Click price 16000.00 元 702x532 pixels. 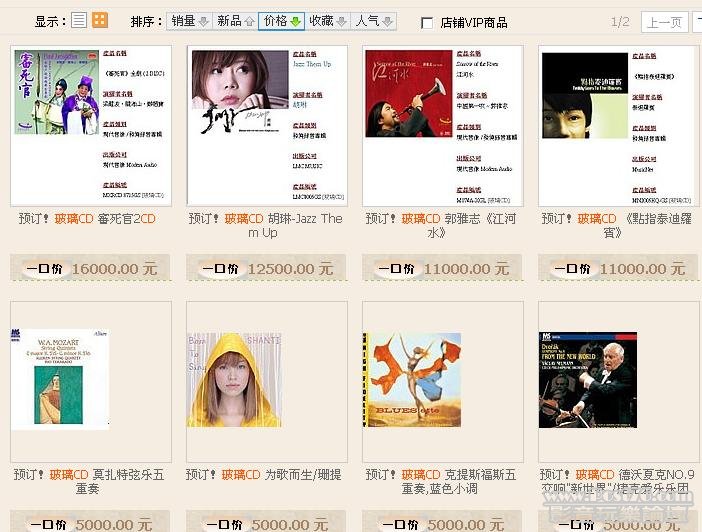pos(115,269)
